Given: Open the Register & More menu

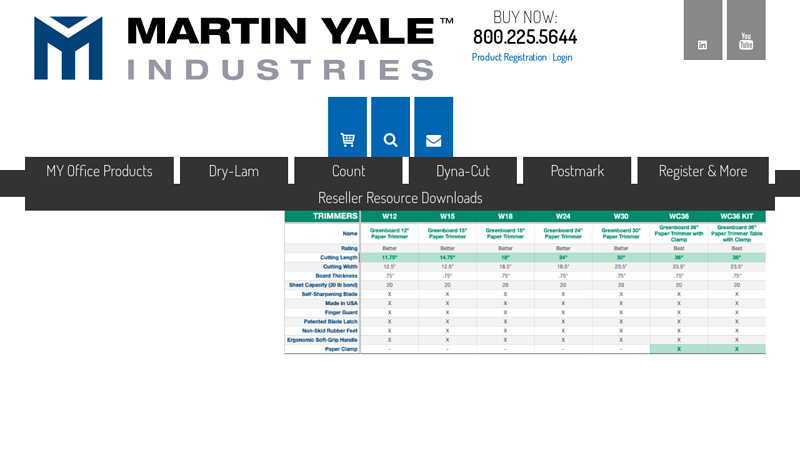Looking at the screenshot, I should 703,171.
